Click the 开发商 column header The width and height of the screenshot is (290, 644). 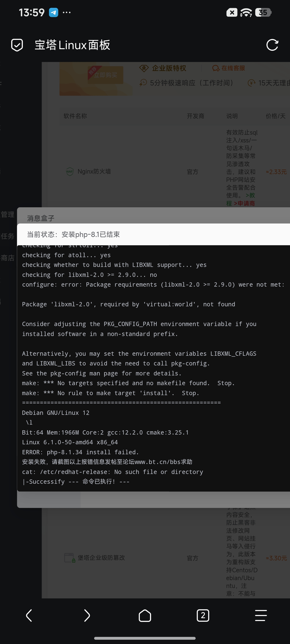coord(195,116)
